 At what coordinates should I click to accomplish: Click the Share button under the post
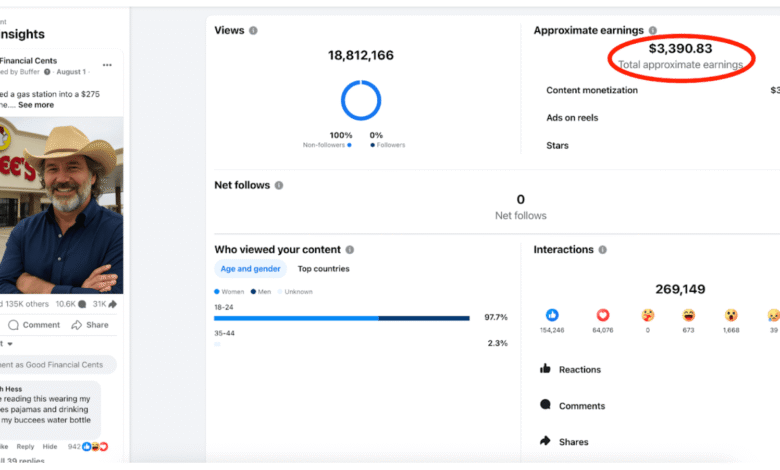tap(90, 325)
